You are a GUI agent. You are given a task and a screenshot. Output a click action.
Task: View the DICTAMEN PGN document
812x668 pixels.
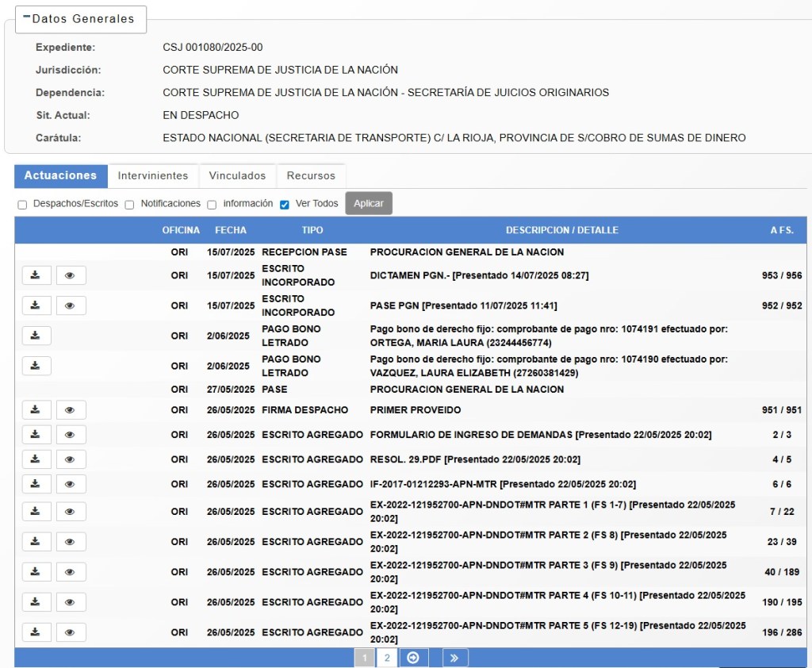[x=71, y=275]
